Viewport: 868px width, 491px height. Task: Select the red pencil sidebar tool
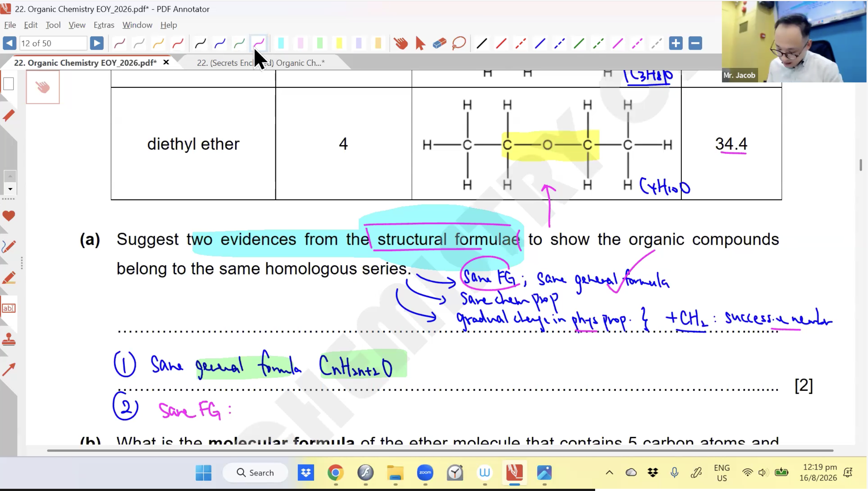(x=8, y=116)
